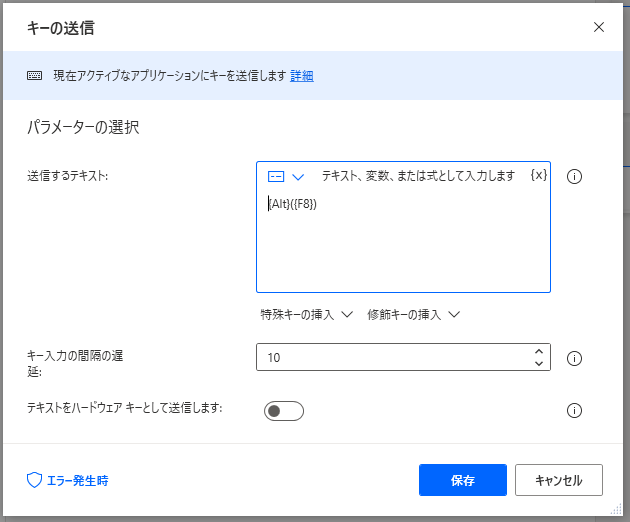
Task: Open the 修飾キーの挿入 dropdown
Action: tap(413, 314)
